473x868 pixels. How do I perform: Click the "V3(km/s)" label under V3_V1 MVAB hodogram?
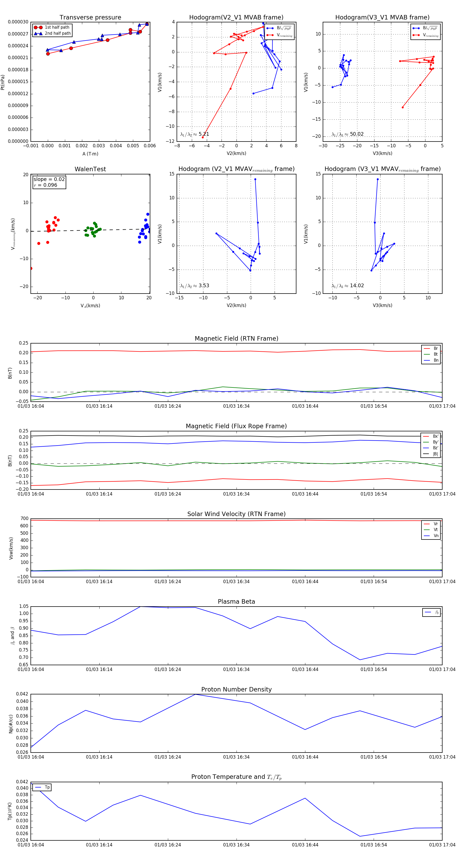[382, 154]
